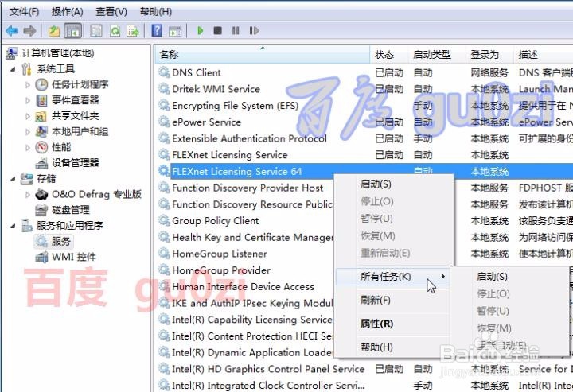573x392 pixels.
Task: Select 设备管理器 in the tree
Action: [76, 163]
